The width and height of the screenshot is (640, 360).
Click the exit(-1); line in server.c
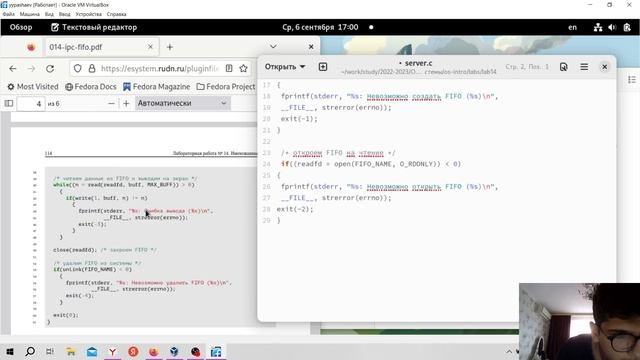coord(299,119)
